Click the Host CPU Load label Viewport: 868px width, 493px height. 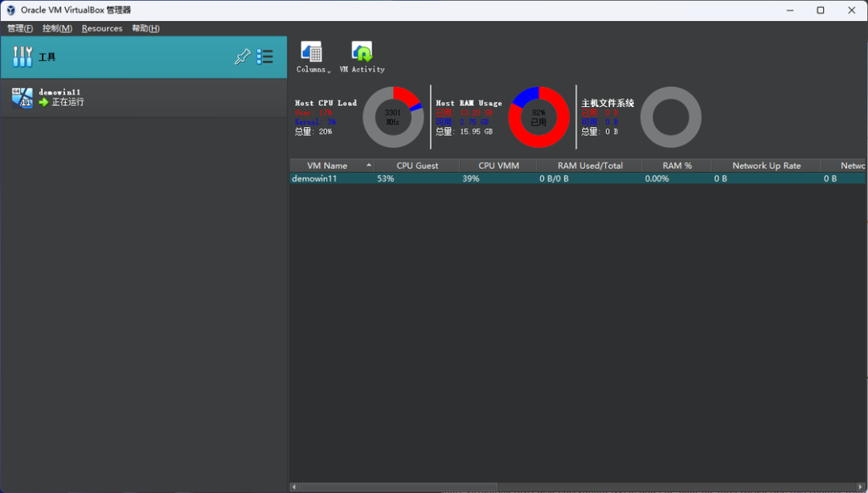326,103
